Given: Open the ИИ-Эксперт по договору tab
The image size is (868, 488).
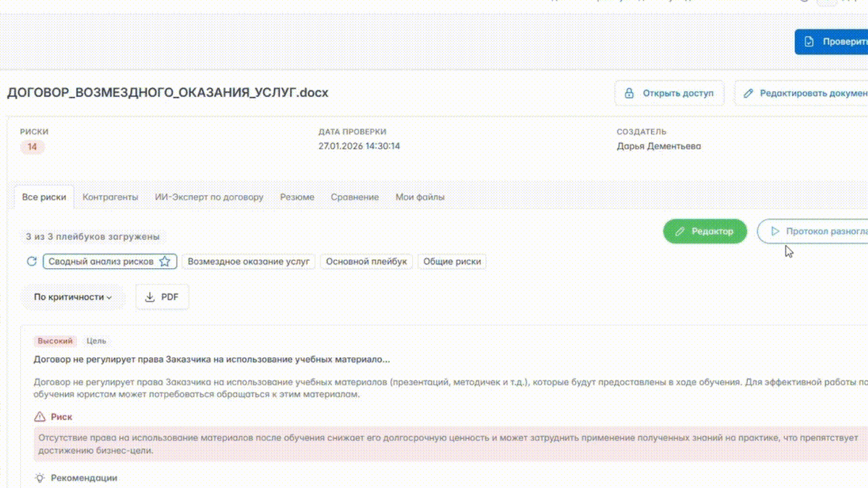Looking at the screenshot, I should pos(209,197).
